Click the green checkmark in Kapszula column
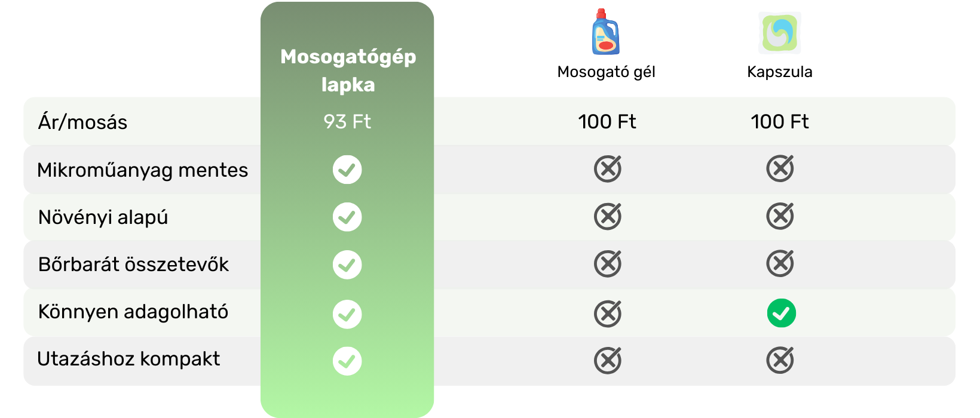The height and width of the screenshot is (418, 980). [781, 313]
